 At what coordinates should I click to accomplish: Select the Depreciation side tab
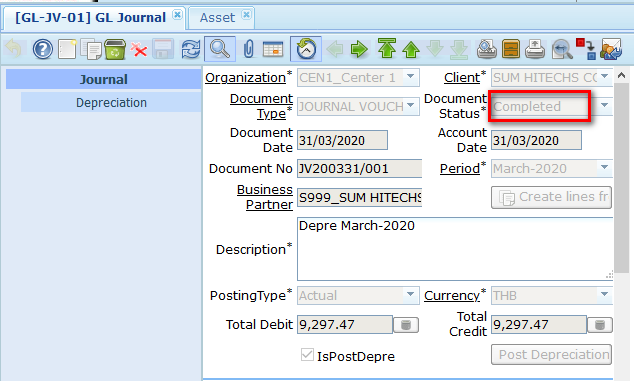111,103
